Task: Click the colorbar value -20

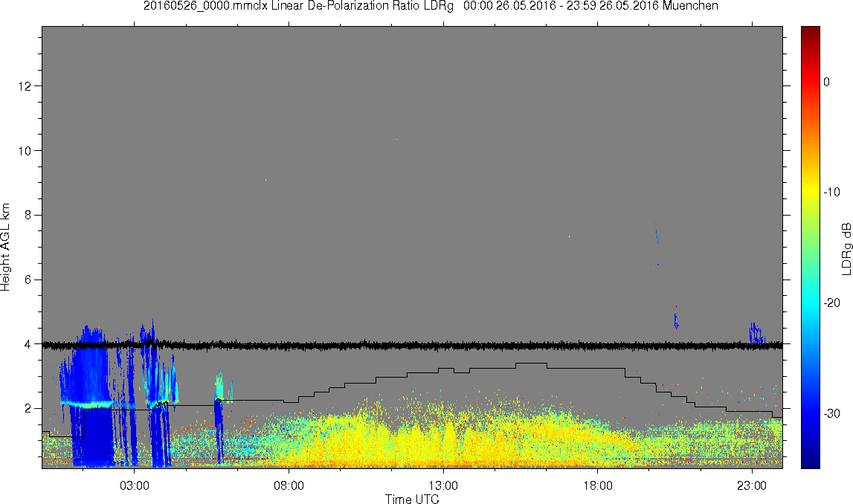Action: coord(831,303)
